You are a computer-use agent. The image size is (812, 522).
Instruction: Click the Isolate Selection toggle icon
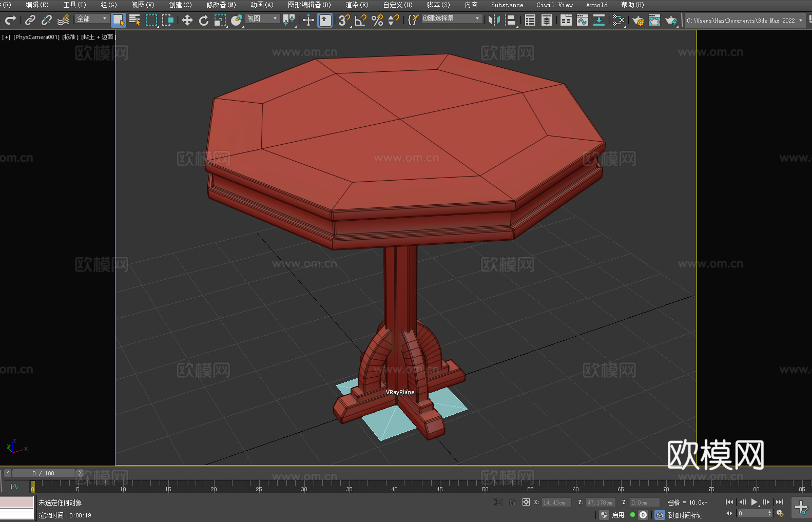click(x=498, y=502)
